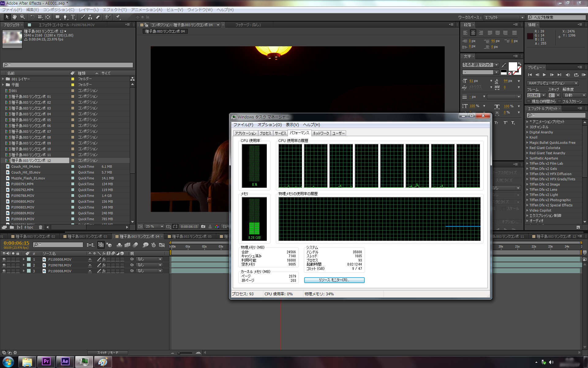Select the Hand tool in toolbar
The width and height of the screenshot is (588, 368).
14,17
